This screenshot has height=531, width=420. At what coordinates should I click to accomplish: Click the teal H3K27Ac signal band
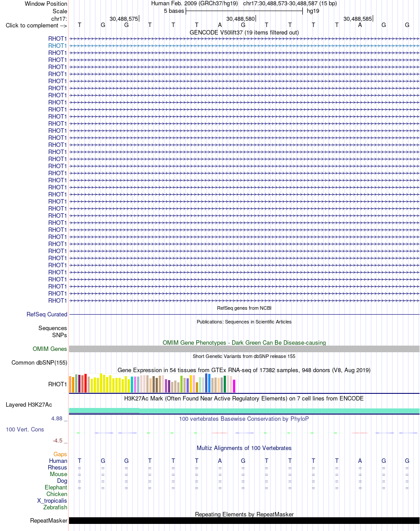point(244,411)
